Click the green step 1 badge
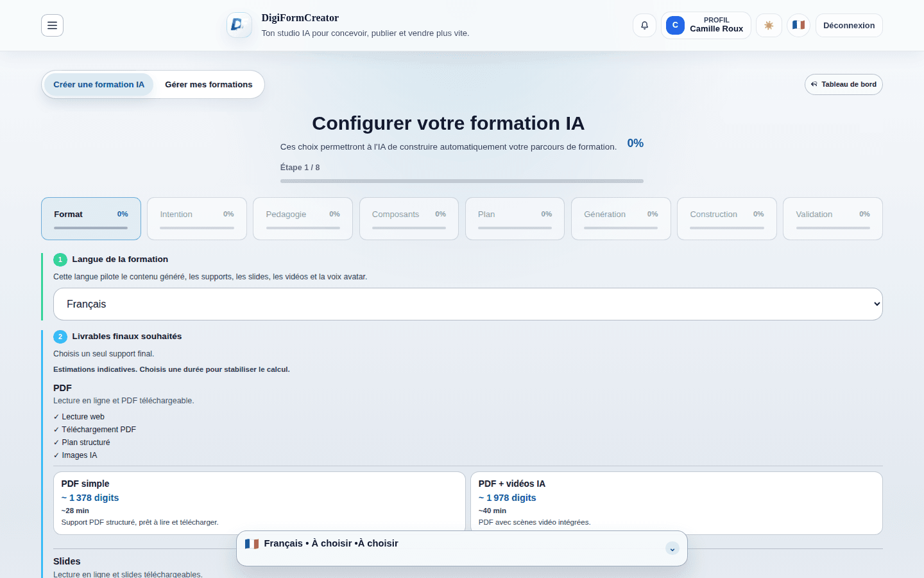 click(x=60, y=259)
